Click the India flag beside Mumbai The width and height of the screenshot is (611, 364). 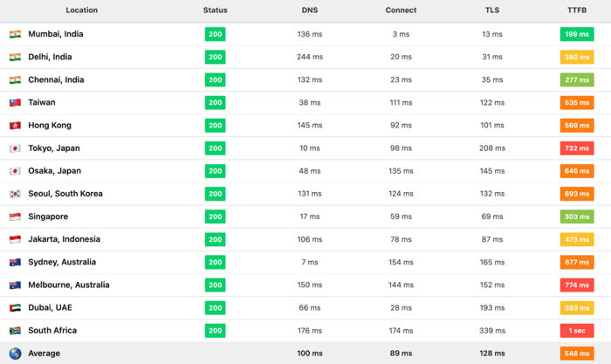[x=15, y=34]
